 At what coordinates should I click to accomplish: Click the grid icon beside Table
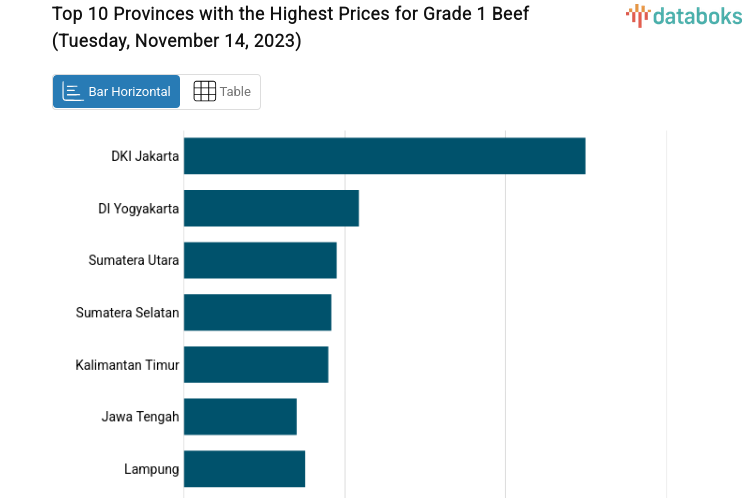coord(204,92)
